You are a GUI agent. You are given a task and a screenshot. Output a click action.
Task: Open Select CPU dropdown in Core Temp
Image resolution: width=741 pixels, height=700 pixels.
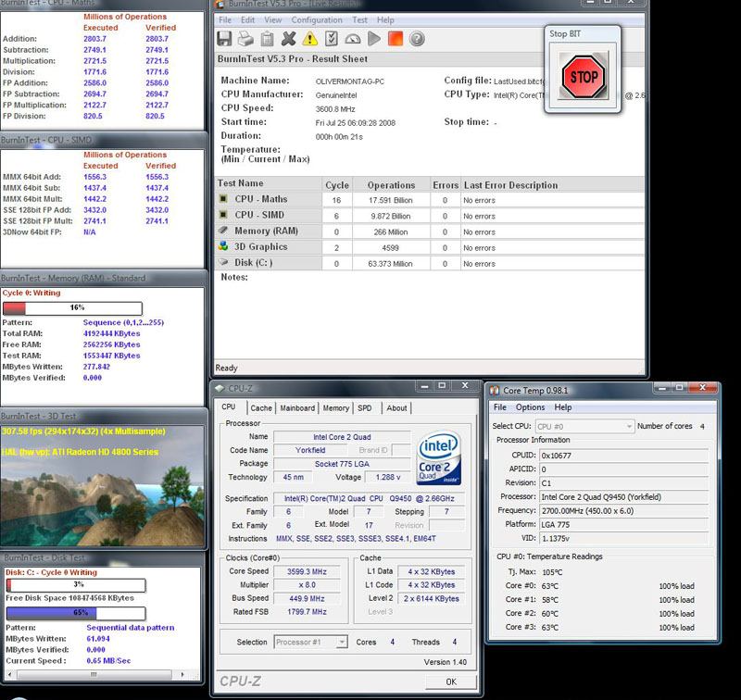(x=584, y=426)
